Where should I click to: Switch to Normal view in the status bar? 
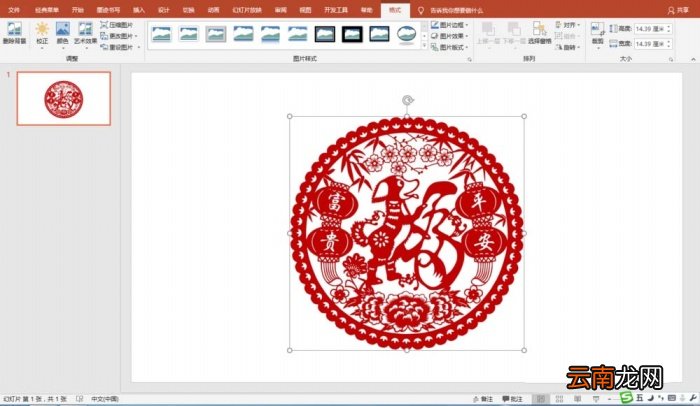(541, 399)
